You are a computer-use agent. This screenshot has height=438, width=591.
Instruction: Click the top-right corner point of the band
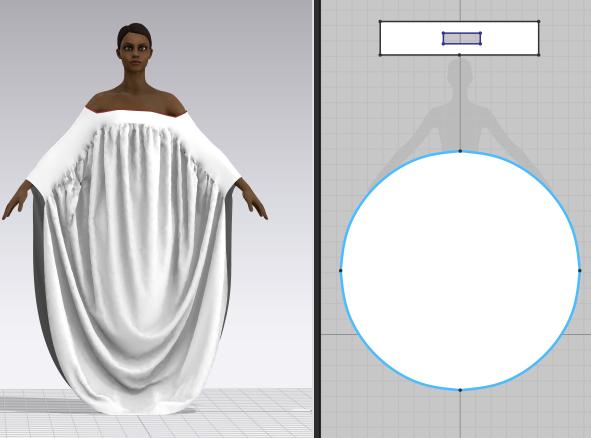click(539, 21)
